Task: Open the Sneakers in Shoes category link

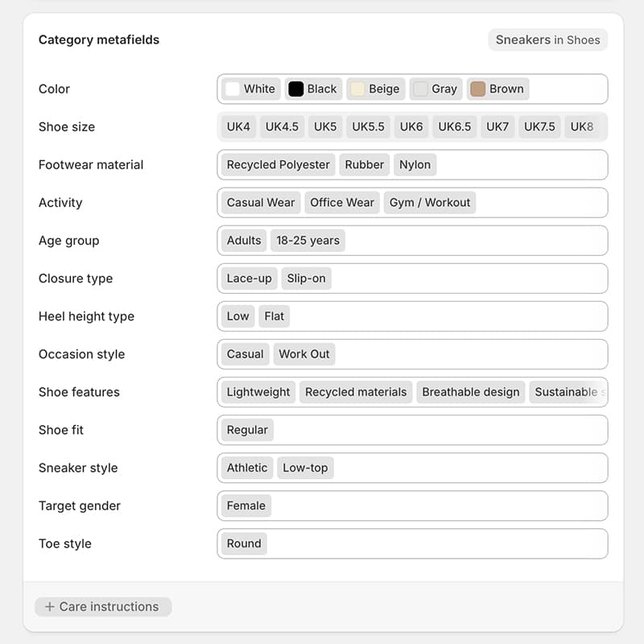Action: (548, 39)
